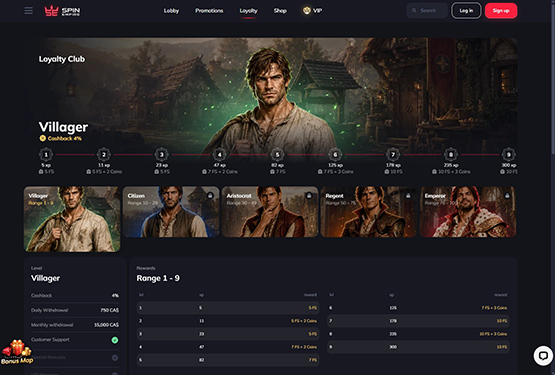
Task: Click level 2 badge on progress track
Action: 104,154
